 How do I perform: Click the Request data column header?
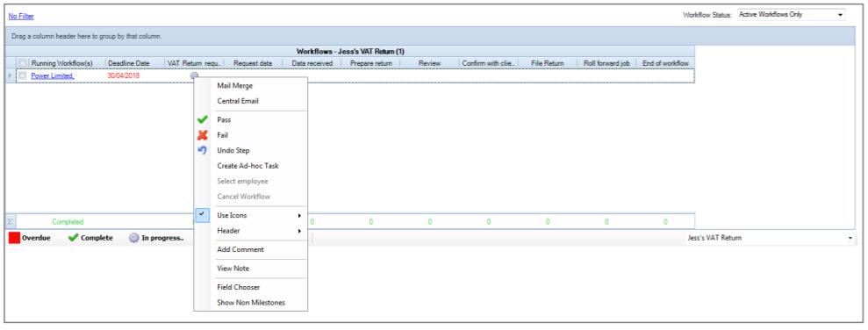253,63
